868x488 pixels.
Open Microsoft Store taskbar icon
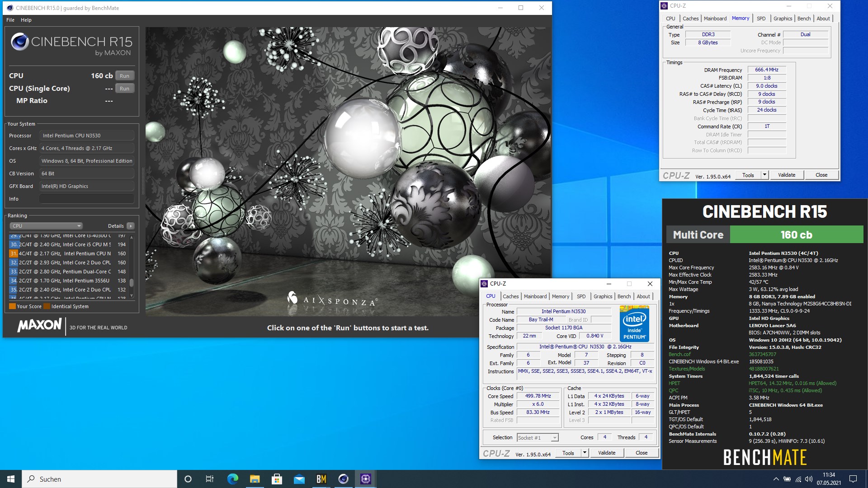(277, 479)
